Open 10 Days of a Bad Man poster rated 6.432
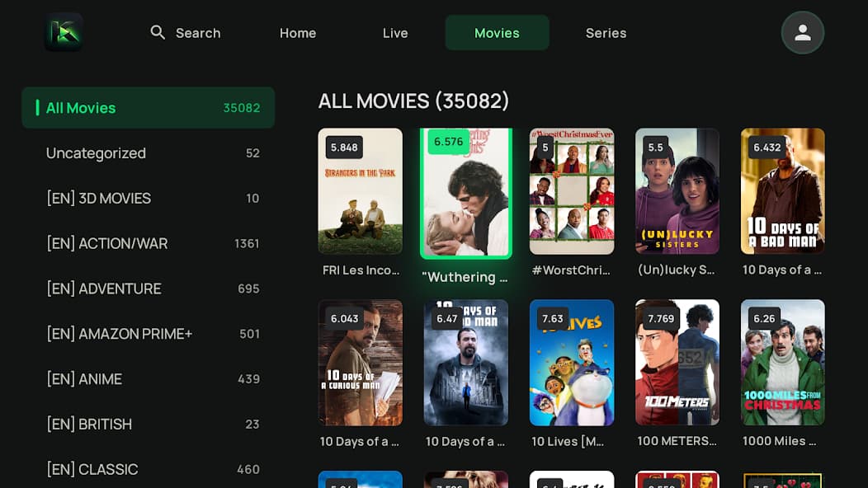This screenshot has height=488, width=868. (783, 191)
